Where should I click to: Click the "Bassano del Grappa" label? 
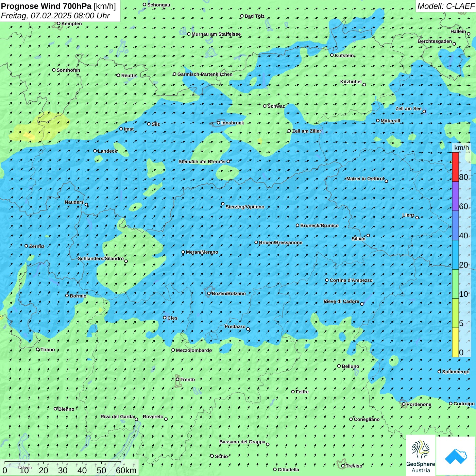[242, 442]
